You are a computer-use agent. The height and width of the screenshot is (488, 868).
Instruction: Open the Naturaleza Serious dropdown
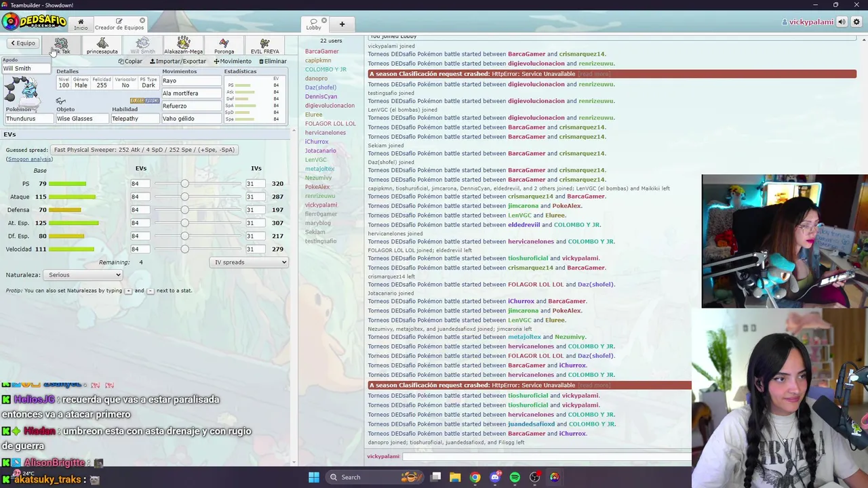click(82, 275)
